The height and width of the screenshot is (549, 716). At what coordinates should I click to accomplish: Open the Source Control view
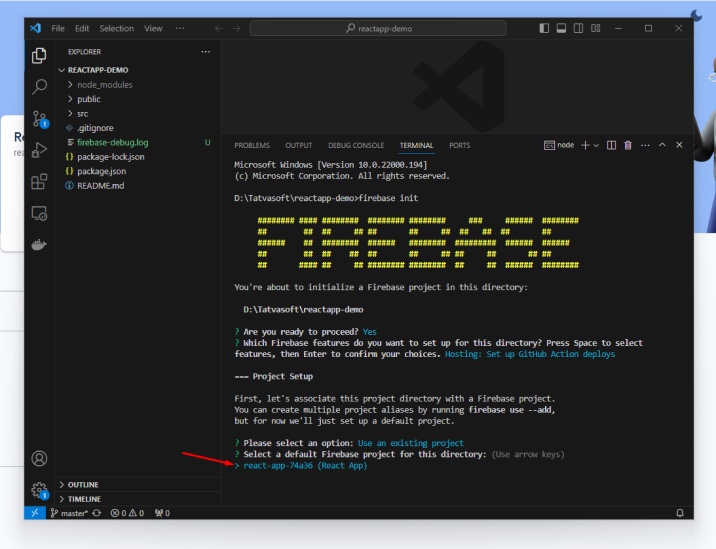40,119
